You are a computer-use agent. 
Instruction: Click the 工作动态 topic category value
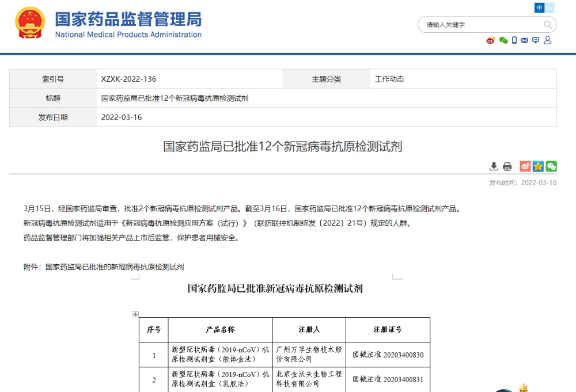pyautogui.click(x=389, y=79)
